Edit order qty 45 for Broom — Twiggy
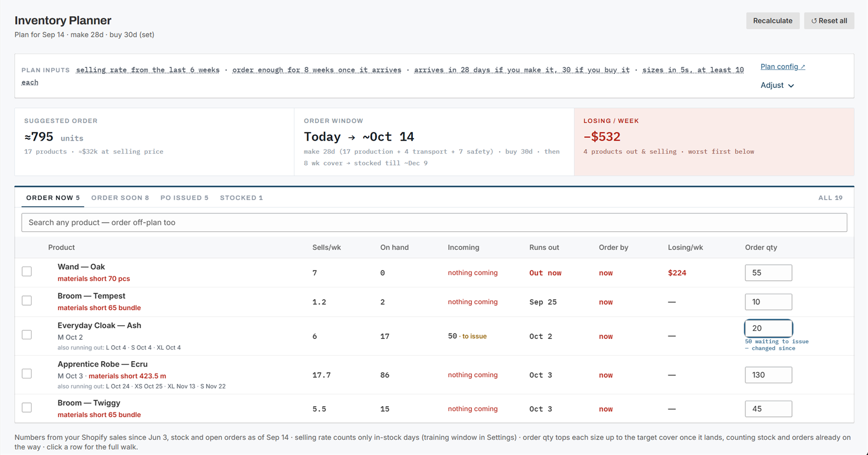This screenshot has width=868, height=455. pyautogui.click(x=768, y=409)
